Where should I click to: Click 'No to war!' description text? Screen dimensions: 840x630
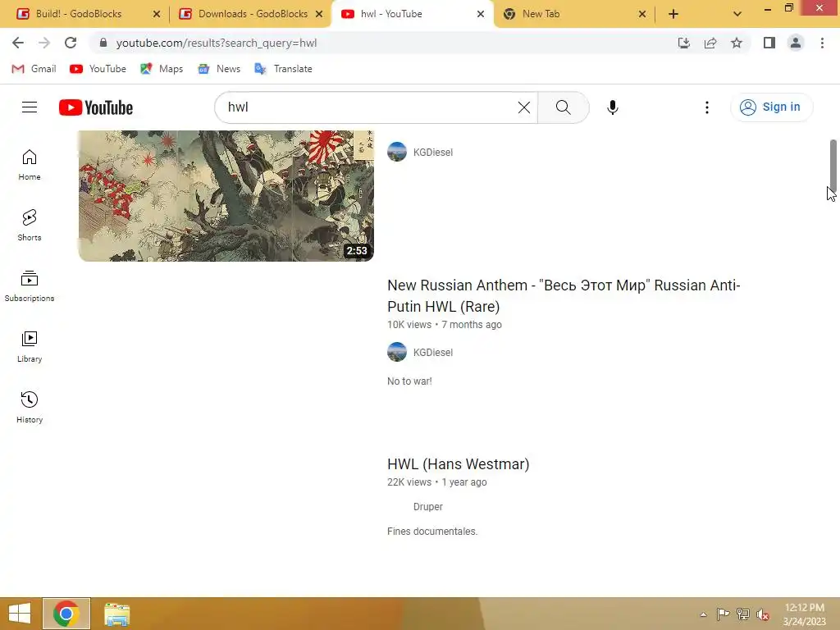[x=409, y=381]
